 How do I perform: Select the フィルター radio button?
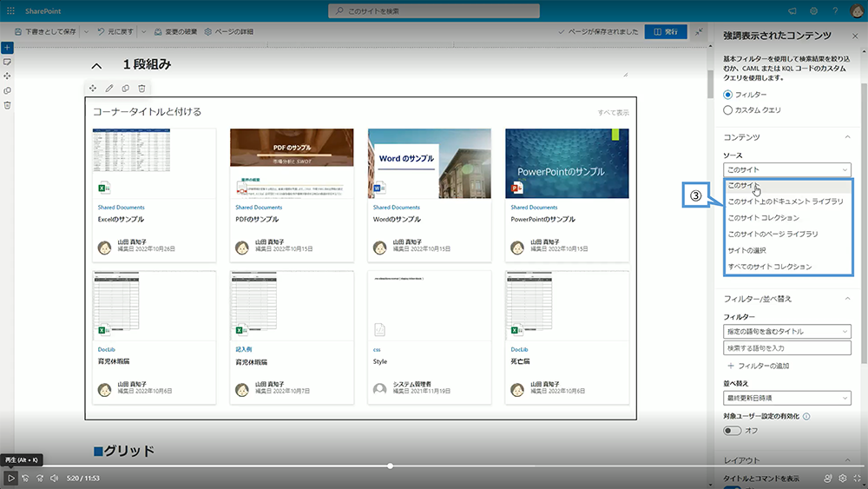point(728,95)
